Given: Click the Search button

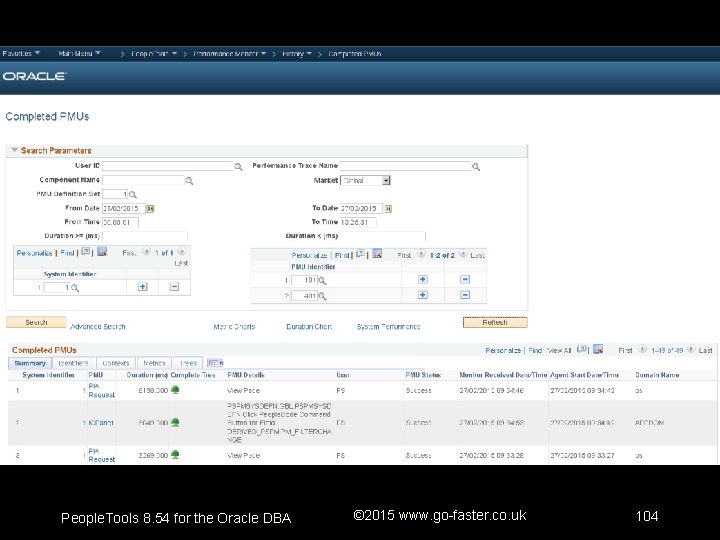Looking at the screenshot, I should [x=36, y=322].
